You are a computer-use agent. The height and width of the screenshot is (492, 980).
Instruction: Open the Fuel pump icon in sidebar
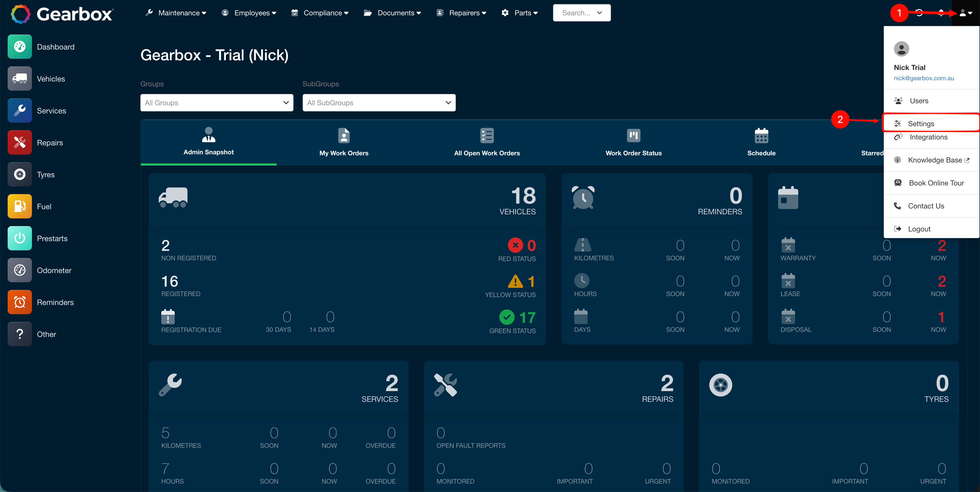coord(20,206)
